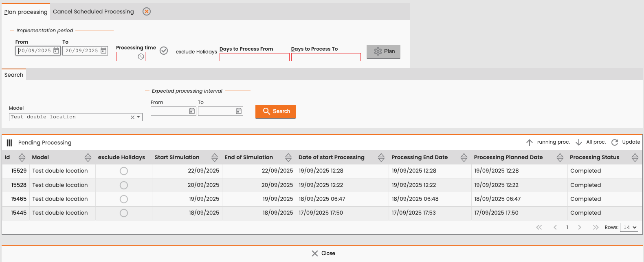Open the Rows per page dropdown
This screenshot has height=262, width=644.
[x=629, y=227]
